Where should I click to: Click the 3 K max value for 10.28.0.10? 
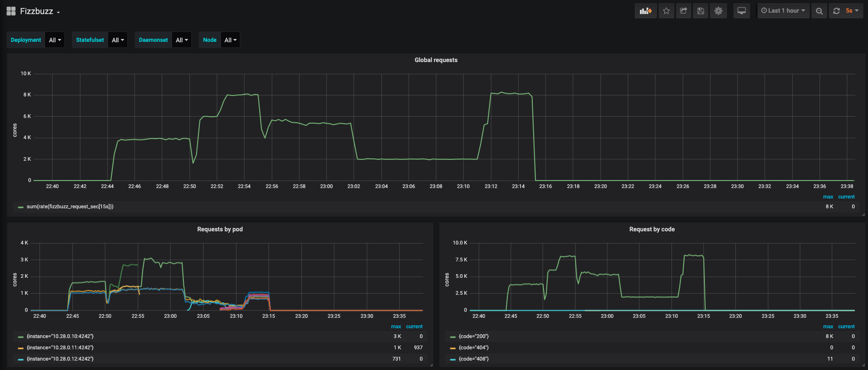point(397,336)
